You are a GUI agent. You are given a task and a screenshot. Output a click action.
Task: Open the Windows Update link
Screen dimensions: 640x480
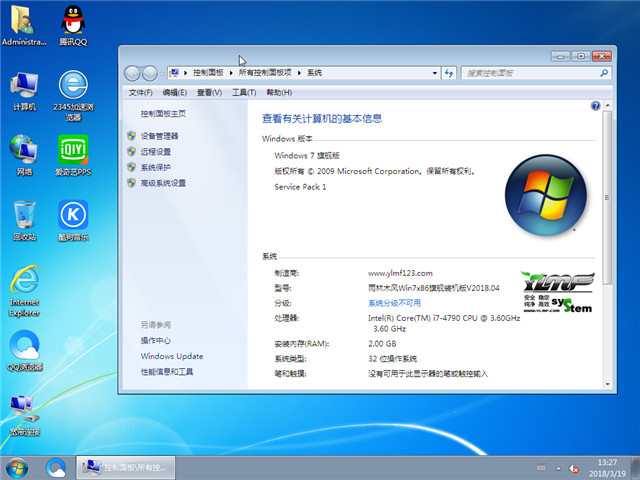172,356
